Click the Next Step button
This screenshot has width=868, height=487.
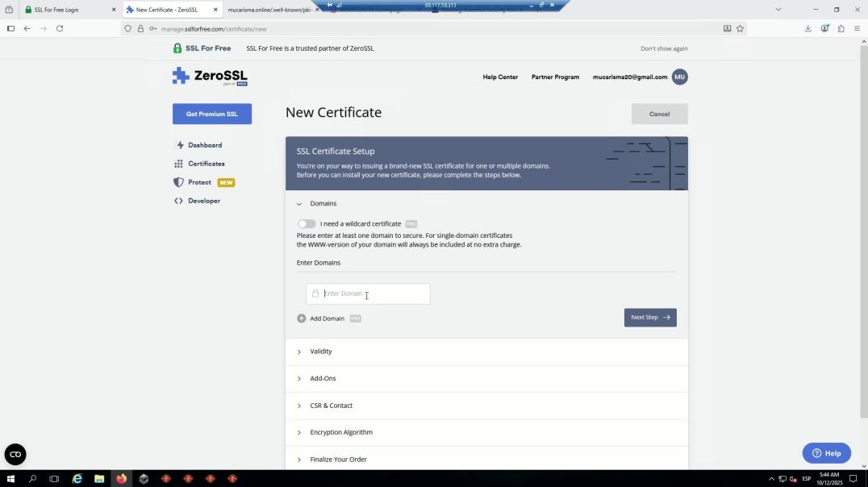pos(649,317)
